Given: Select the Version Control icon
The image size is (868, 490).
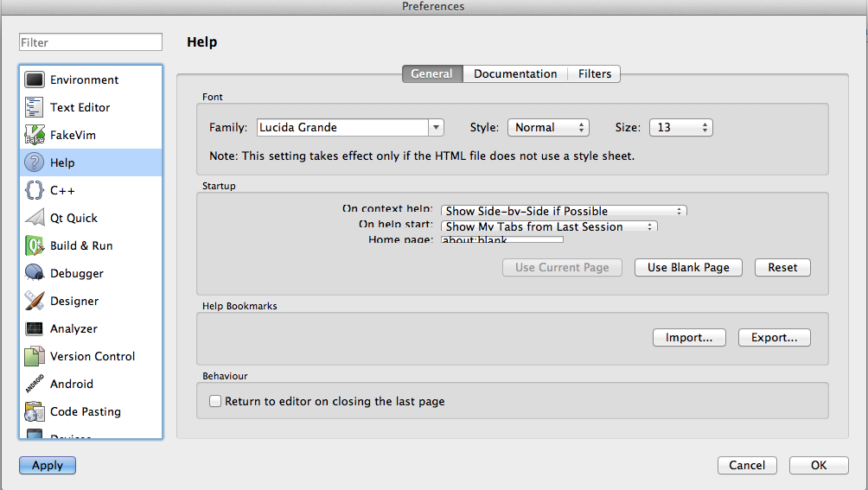Looking at the screenshot, I should (x=35, y=357).
